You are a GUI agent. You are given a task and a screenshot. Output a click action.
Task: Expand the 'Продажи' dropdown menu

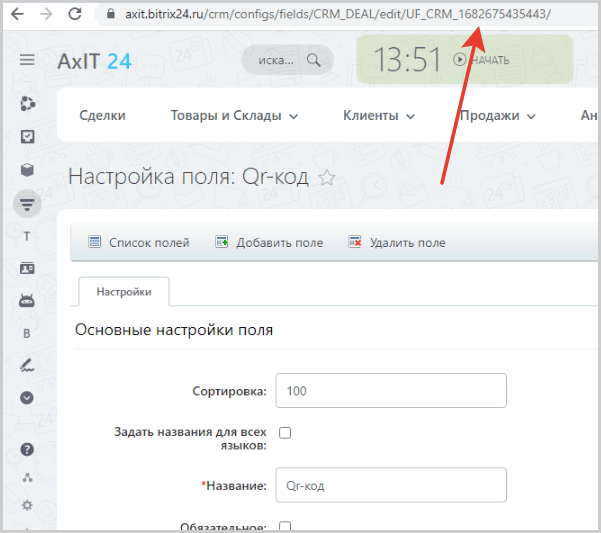pos(497,116)
